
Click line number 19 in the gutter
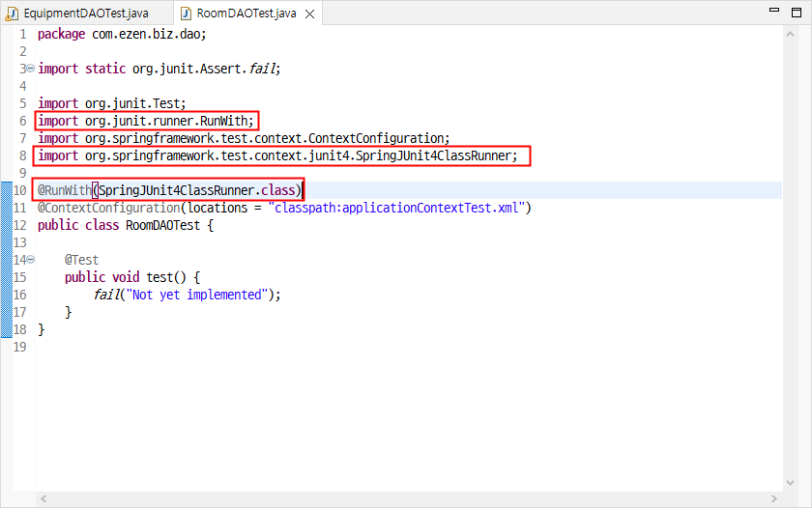point(19,347)
